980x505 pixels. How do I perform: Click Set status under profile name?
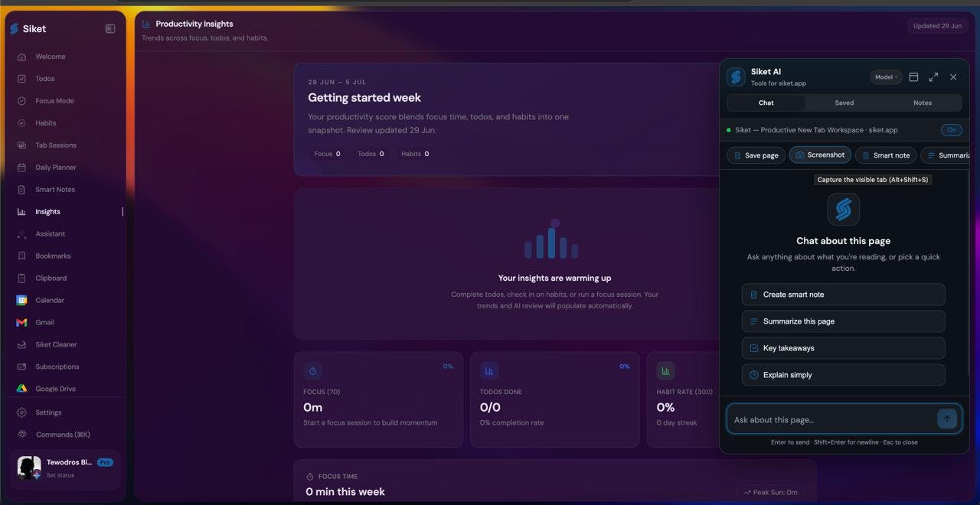(x=60, y=475)
